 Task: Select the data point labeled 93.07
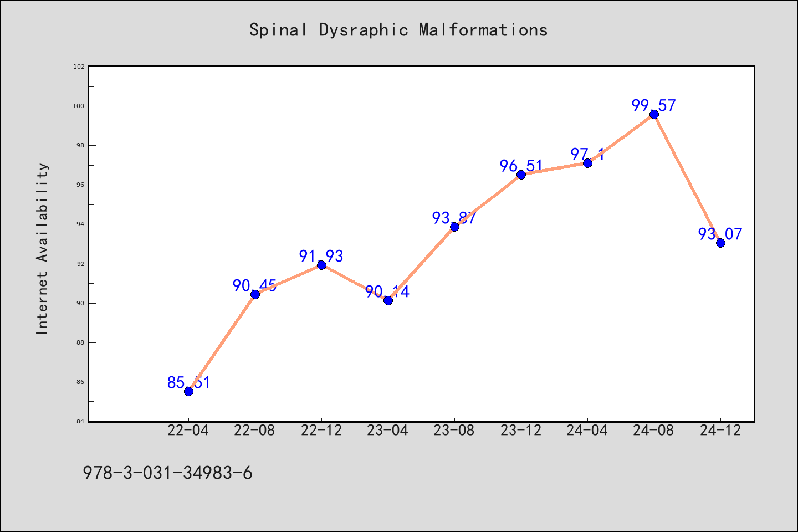(x=720, y=243)
